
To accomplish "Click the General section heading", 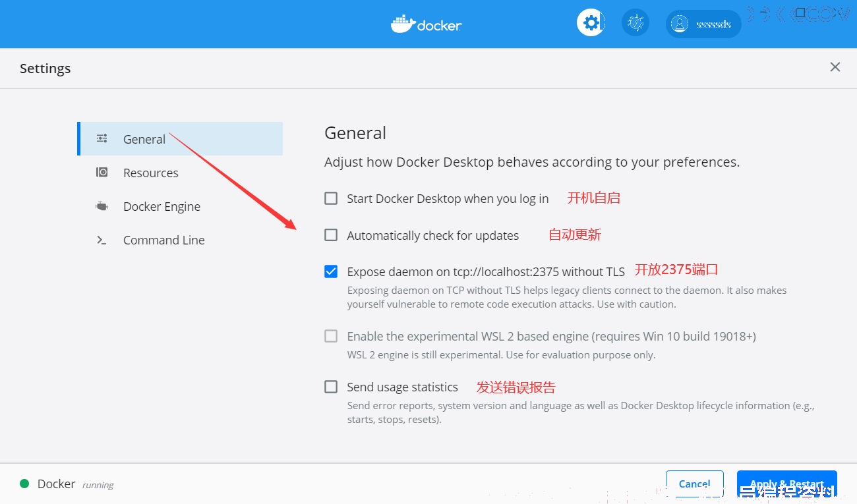I will click(355, 133).
